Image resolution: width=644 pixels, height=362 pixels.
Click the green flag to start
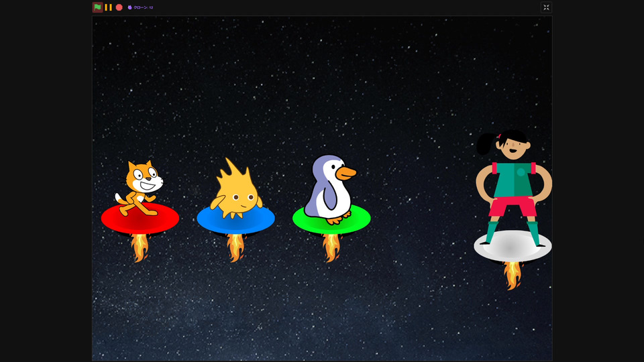pos(97,7)
